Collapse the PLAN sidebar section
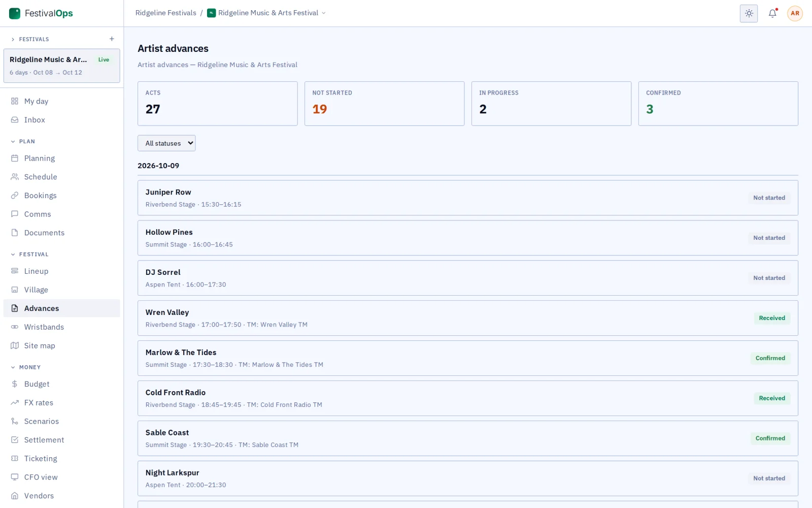 23,141
